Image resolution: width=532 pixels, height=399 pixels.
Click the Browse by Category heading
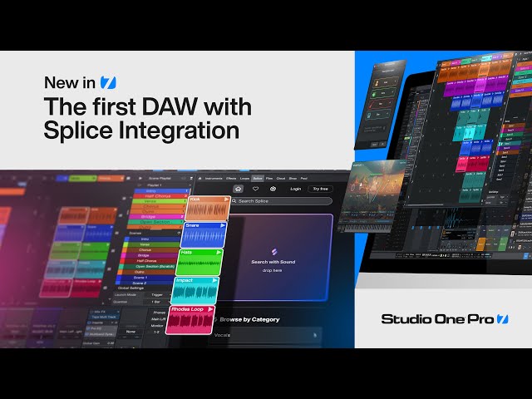(249, 319)
